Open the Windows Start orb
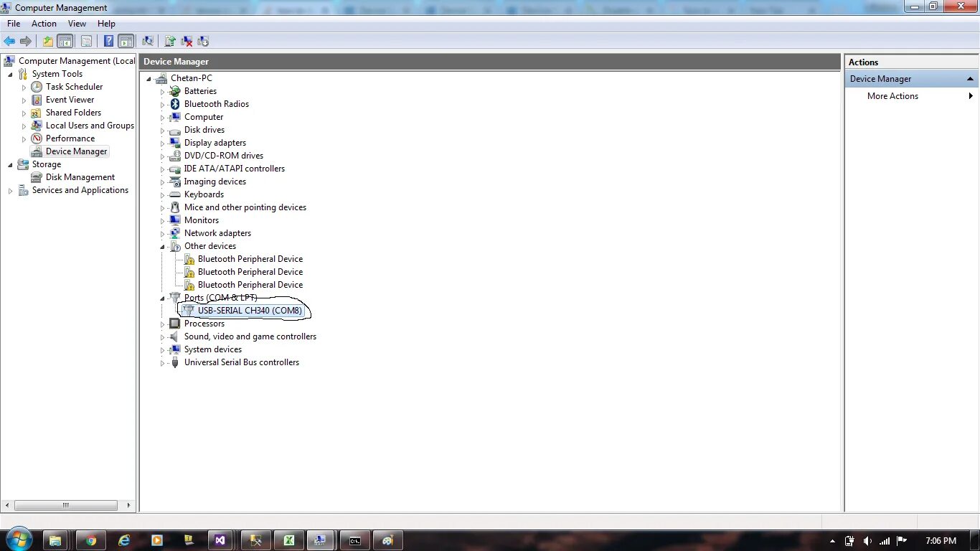 tap(18, 540)
